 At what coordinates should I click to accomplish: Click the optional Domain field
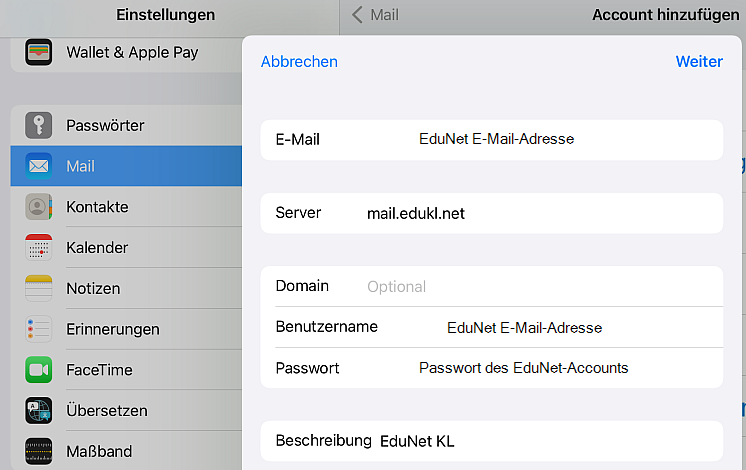[492, 286]
